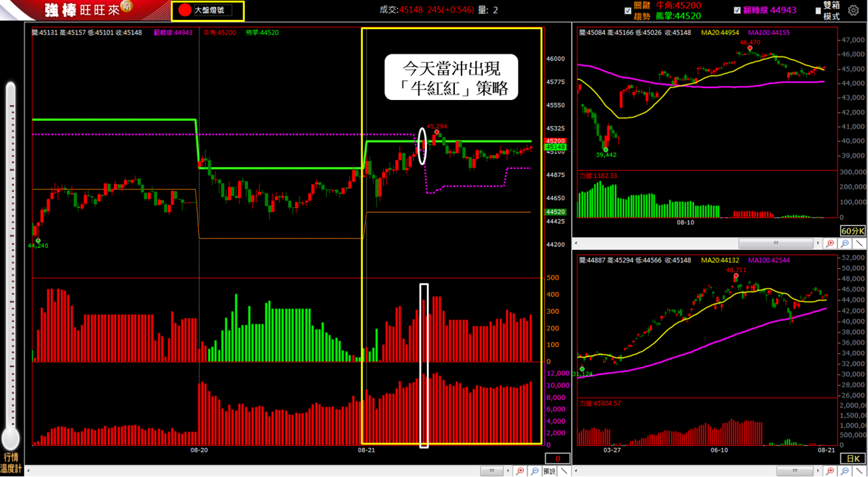Image resolution: width=868 pixels, height=477 pixels.
Task: Select line drawing tool under 日K chart
Action: point(859,471)
